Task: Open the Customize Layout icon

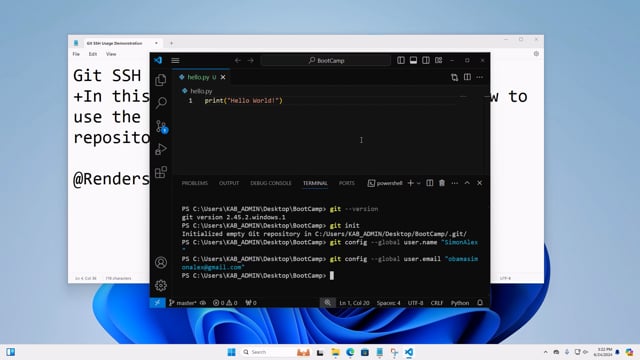Action: point(438,60)
